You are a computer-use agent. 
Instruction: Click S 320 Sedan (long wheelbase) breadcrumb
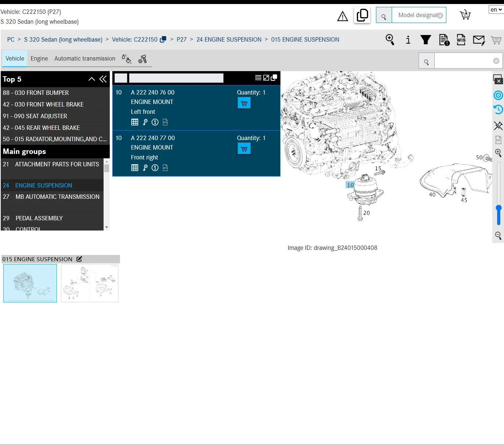tap(63, 39)
